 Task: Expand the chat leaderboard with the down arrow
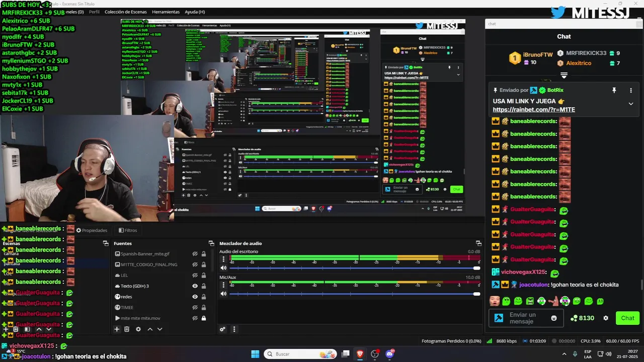564,75
